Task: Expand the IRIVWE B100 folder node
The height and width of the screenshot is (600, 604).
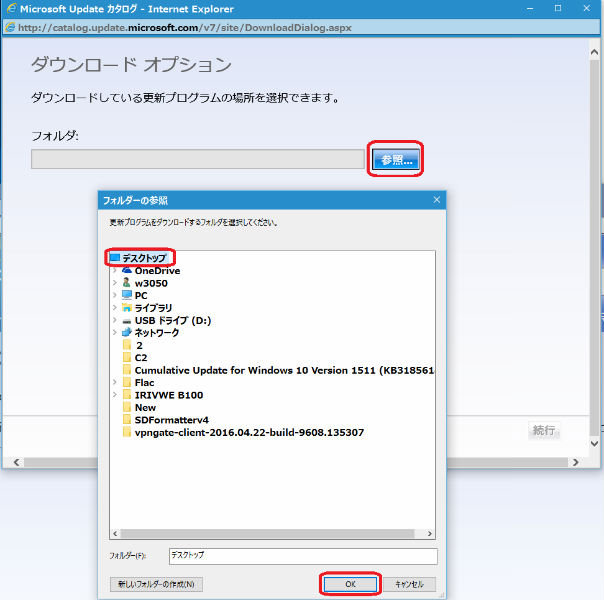Action: tap(115, 394)
